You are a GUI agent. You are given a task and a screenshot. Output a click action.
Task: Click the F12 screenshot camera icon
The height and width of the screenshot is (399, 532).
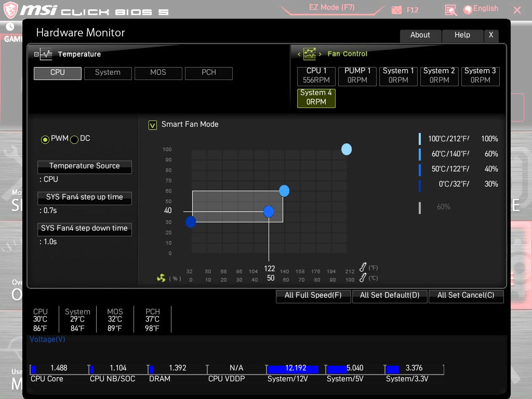click(396, 10)
